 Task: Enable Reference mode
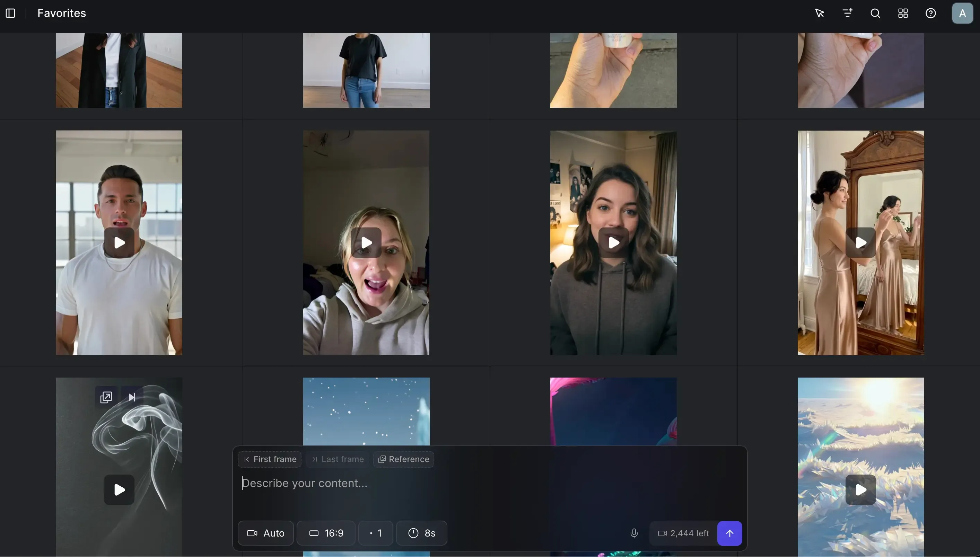[x=404, y=459]
